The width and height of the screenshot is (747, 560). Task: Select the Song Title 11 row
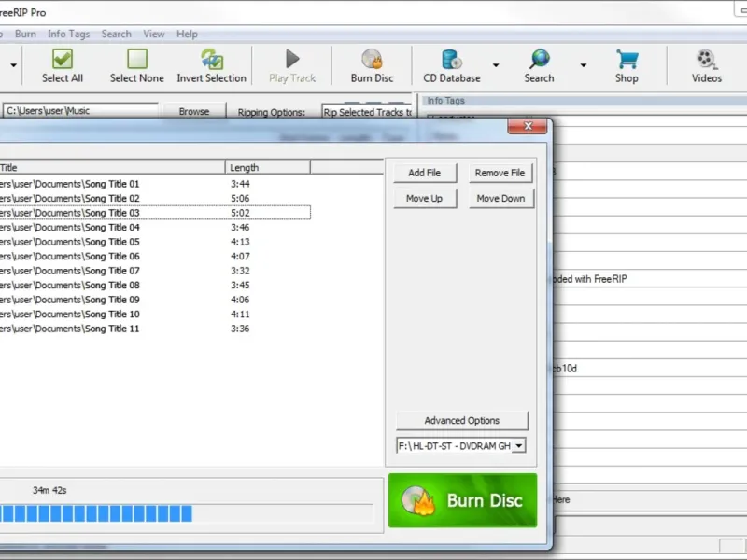click(155, 329)
